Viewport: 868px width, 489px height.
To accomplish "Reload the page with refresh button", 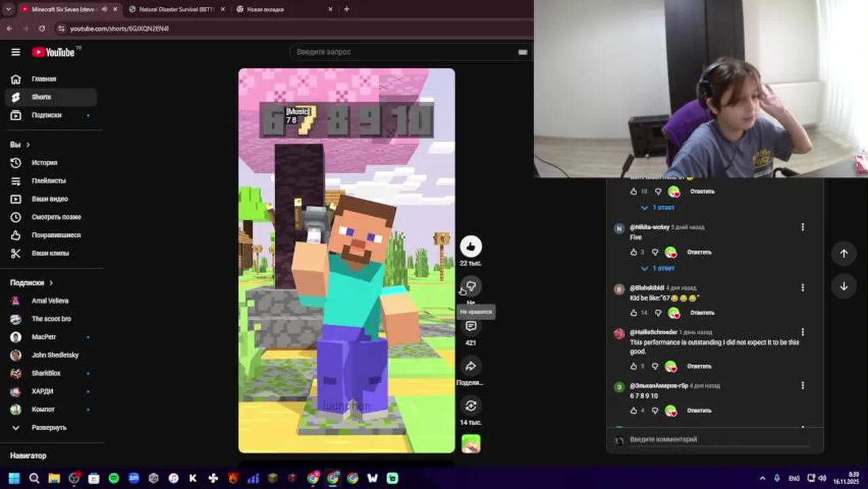I will 42,29.
